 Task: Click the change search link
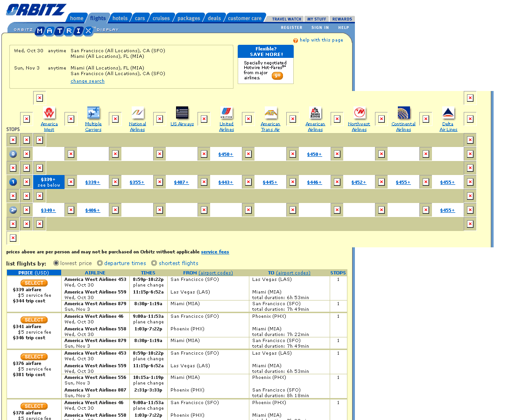coord(88,81)
